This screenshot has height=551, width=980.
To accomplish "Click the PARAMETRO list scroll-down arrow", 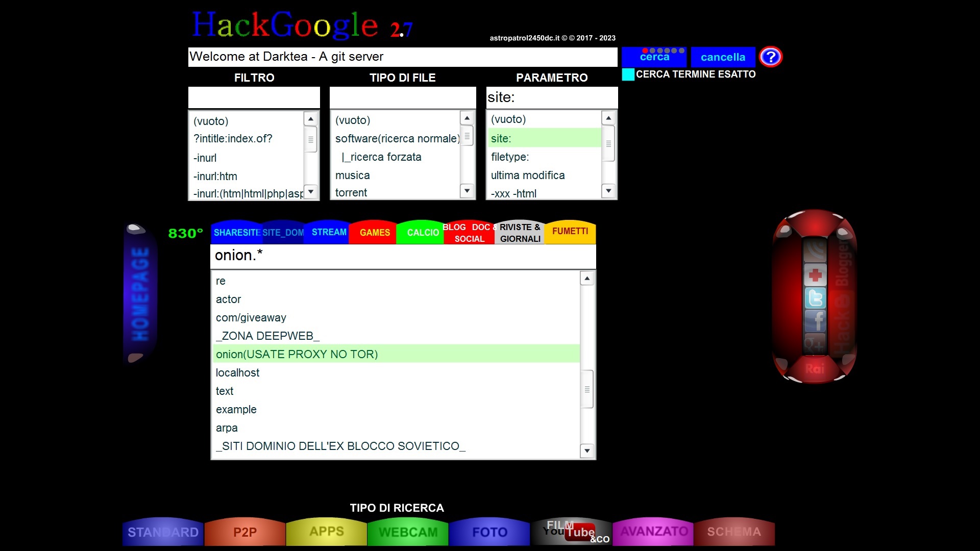I will coord(608,191).
